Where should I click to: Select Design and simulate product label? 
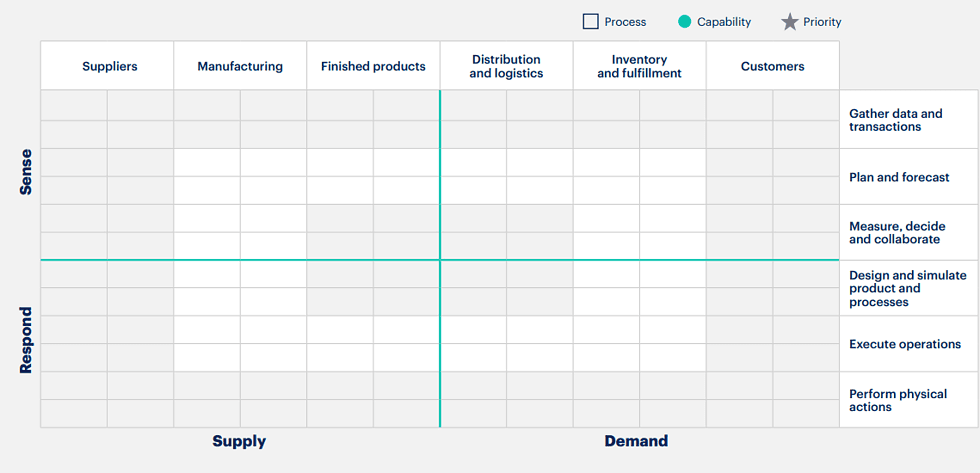908,289
